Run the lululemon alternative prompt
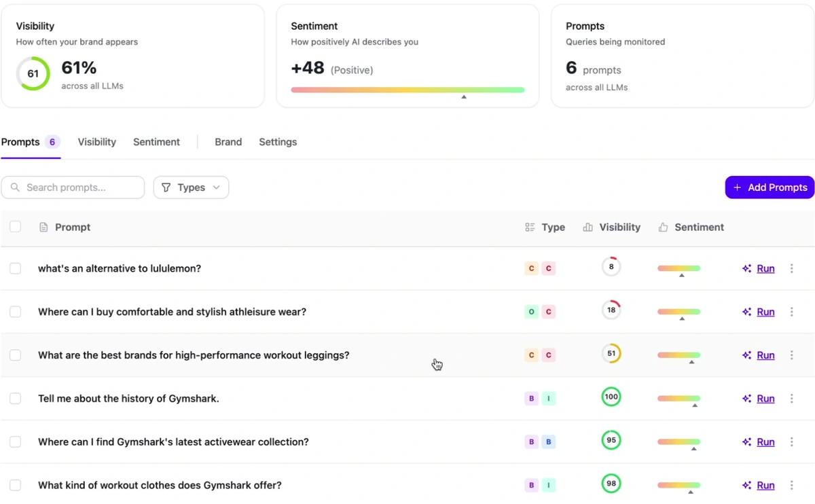The image size is (815, 504). pos(765,268)
